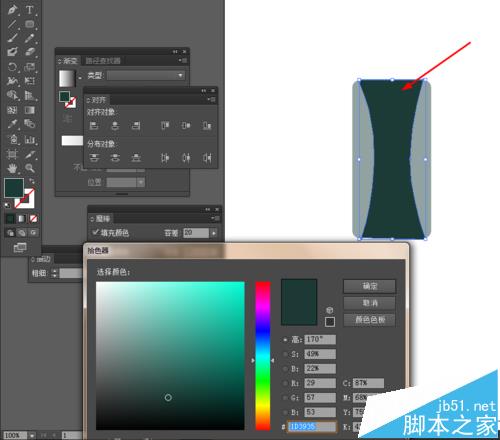
Task: Click the toolbar Fill color box
Action: (x=14, y=188)
